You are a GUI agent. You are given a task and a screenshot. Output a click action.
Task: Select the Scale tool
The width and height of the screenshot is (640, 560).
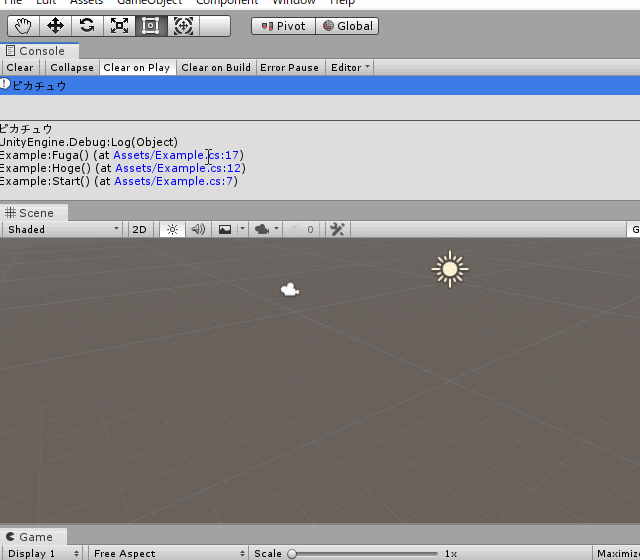click(119, 26)
